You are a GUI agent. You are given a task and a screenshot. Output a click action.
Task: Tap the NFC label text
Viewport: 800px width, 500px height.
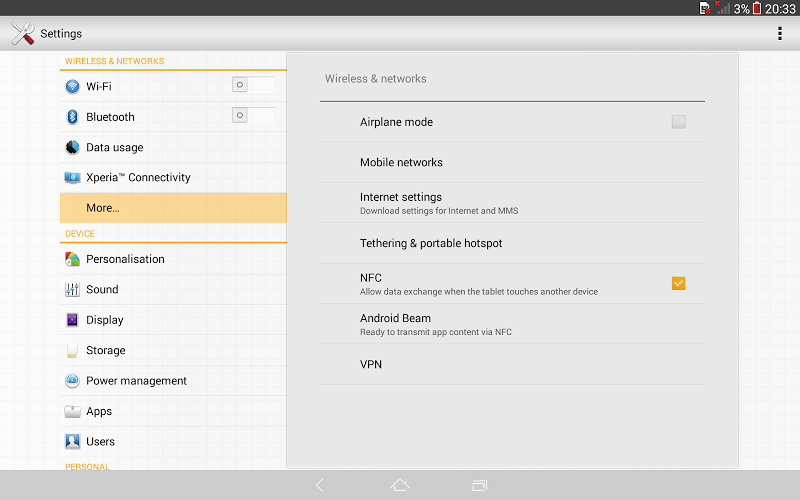coord(371,278)
